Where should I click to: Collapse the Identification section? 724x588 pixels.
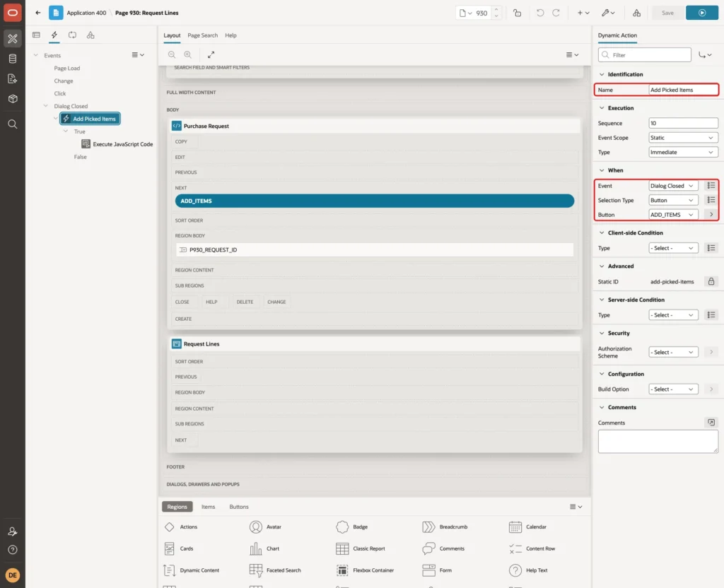(x=602, y=74)
